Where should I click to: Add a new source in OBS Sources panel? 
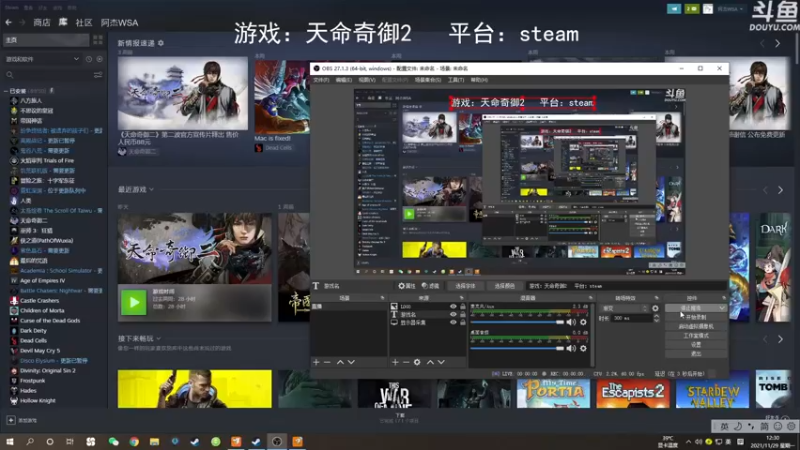[x=395, y=362]
